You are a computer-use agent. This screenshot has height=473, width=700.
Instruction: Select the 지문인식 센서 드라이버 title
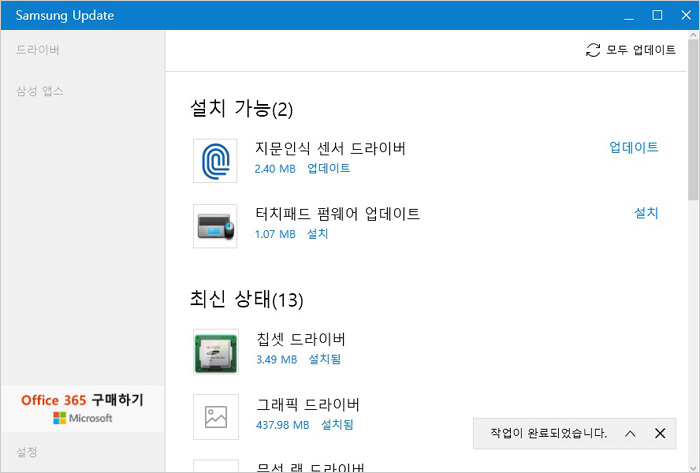(x=330, y=148)
